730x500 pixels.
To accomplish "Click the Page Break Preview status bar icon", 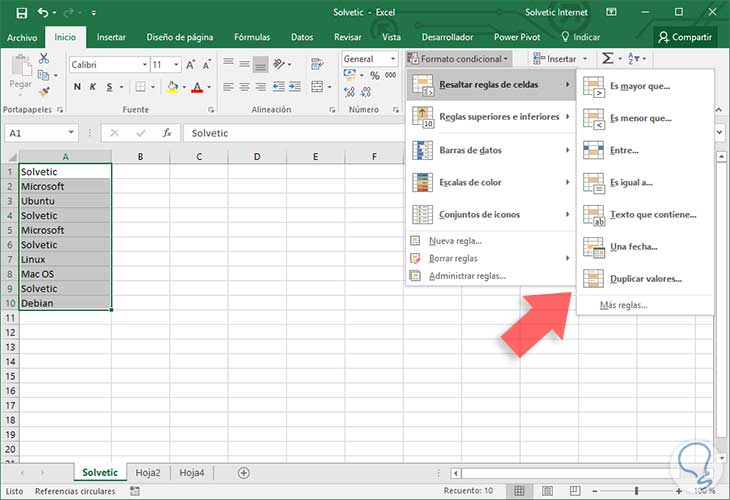I will click(575, 491).
